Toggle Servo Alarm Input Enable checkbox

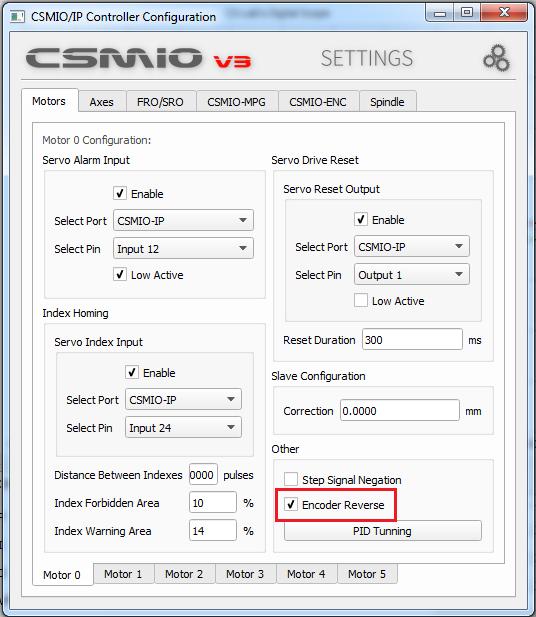(120, 193)
